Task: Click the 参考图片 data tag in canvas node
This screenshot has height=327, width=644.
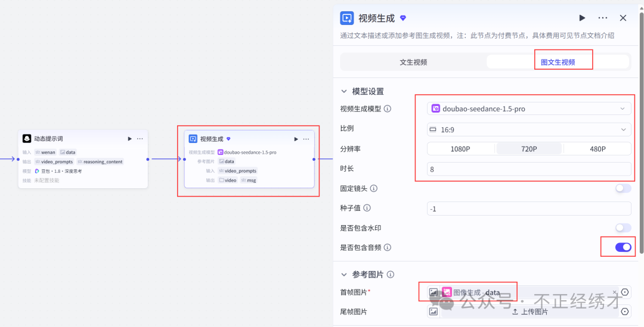Action: (x=227, y=161)
